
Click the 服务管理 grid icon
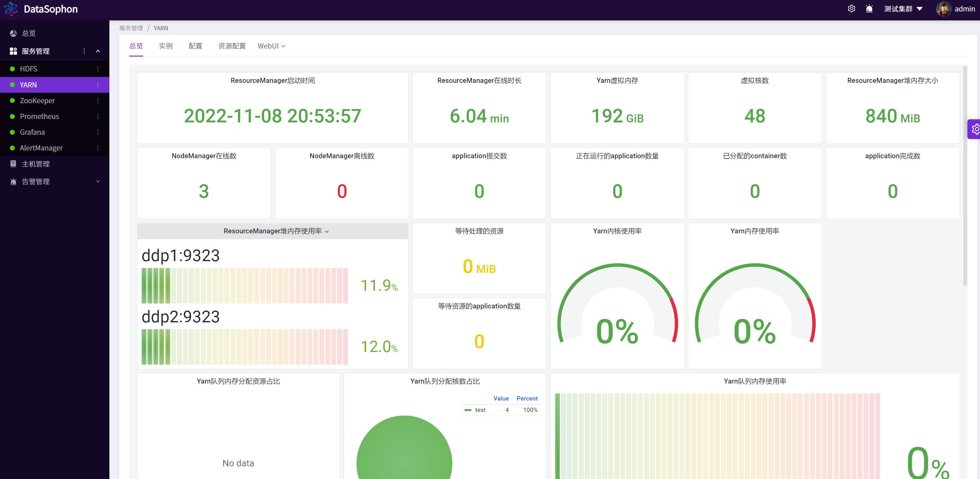pyautogui.click(x=13, y=51)
